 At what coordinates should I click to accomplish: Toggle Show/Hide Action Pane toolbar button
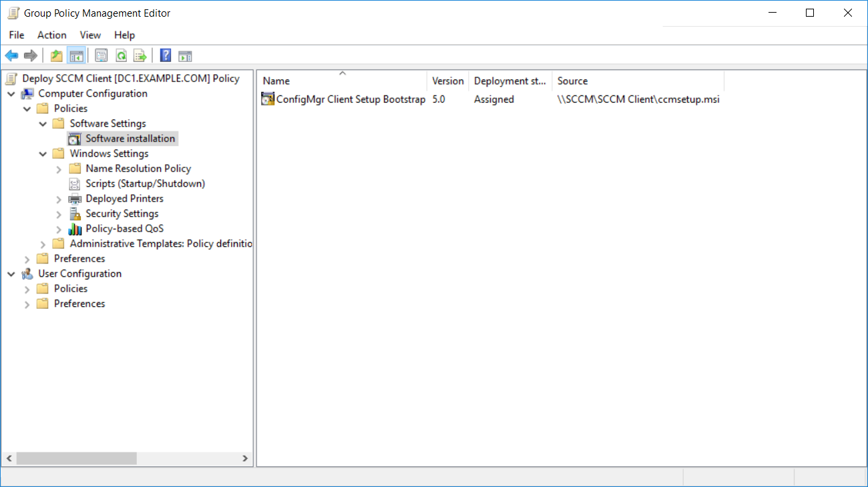point(185,55)
